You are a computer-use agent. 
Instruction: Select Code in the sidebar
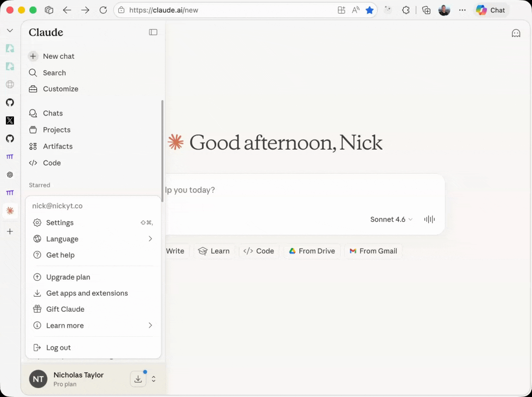coord(52,163)
